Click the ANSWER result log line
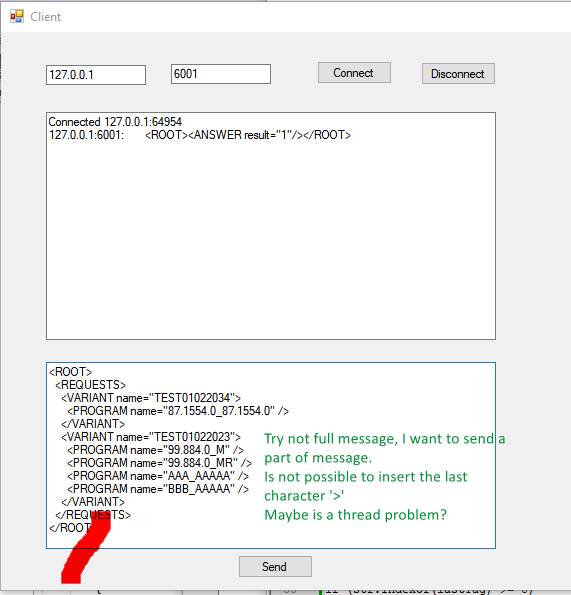Viewport: 571px width, 595px height. 200,135
